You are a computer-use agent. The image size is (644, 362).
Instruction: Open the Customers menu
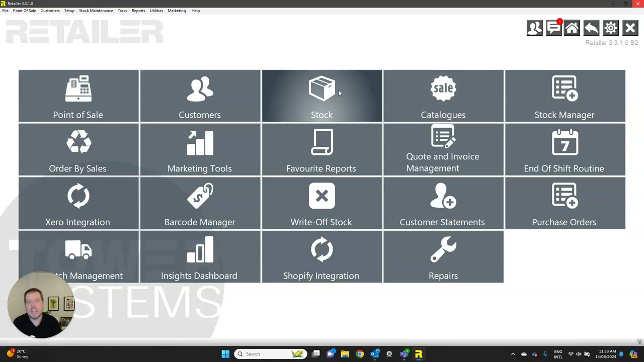(x=50, y=11)
